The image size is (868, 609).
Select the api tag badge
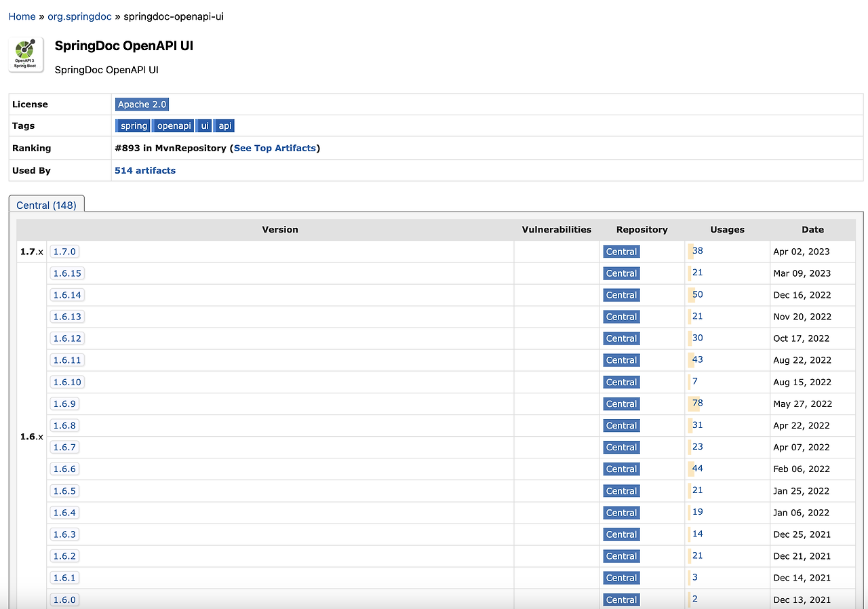pos(224,126)
